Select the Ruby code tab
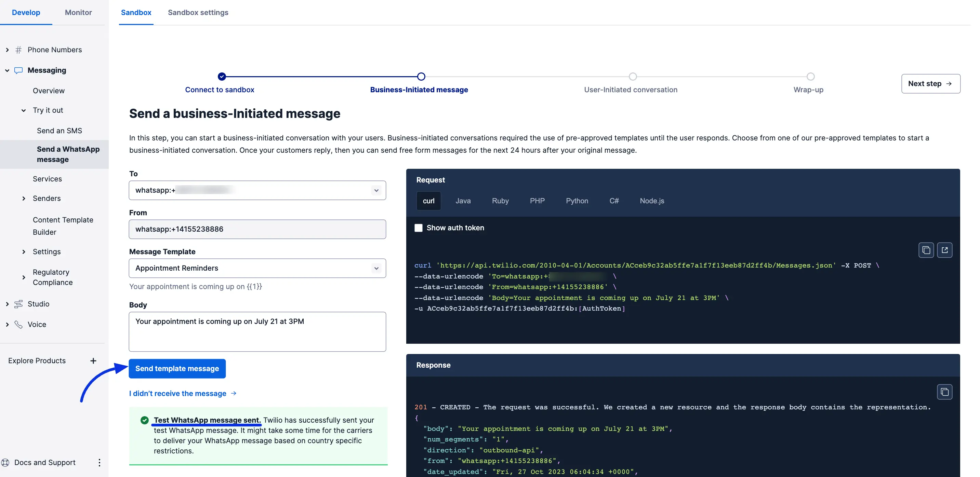The height and width of the screenshot is (477, 980). coord(500,201)
